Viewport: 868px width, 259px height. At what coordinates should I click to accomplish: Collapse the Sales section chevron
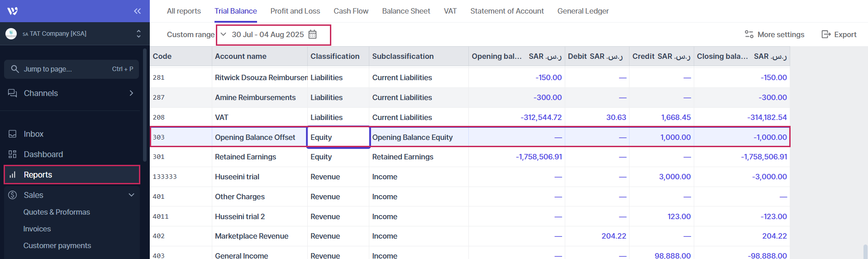click(131, 195)
